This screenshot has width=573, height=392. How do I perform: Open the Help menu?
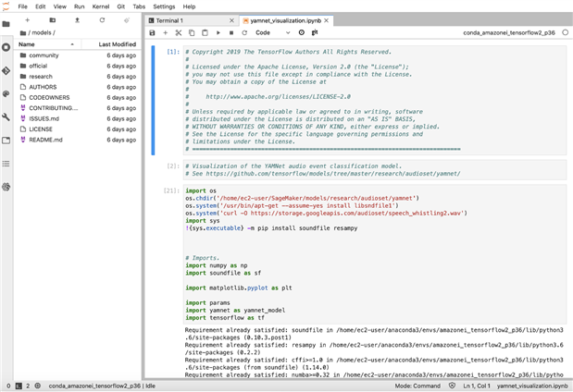[189, 6]
